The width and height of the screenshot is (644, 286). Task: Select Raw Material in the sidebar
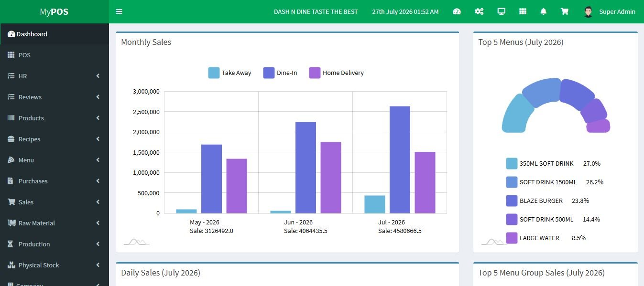pyautogui.click(x=55, y=223)
